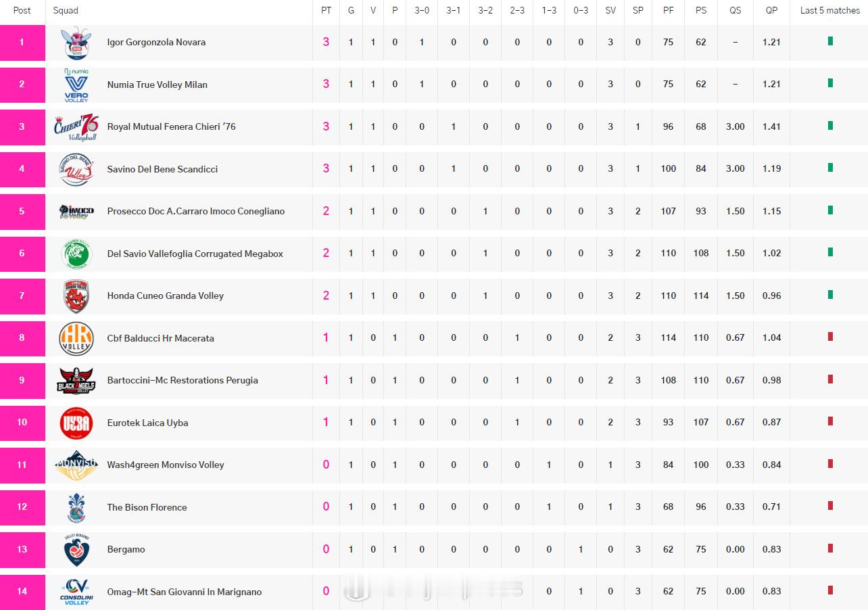Image resolution: width=868 pixels, height=610 pixels.
Task: Open Numia True Volley Milan team name
Action: click(157, 85)
